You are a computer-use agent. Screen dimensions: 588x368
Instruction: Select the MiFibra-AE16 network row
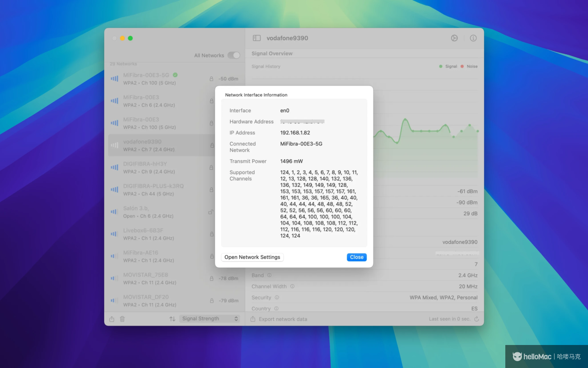tap(175, 256)
